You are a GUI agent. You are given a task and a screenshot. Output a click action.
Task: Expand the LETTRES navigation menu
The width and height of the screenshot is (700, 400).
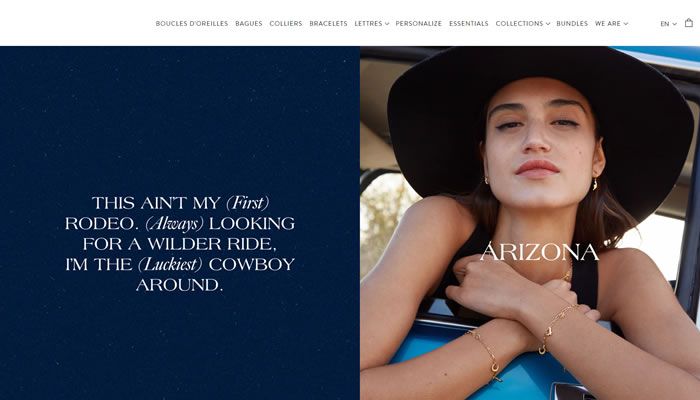[x=372, y=24]
